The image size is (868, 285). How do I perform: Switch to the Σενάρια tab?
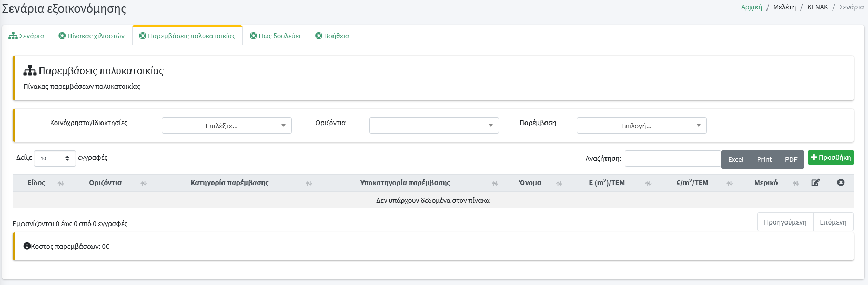click(26, 36)
